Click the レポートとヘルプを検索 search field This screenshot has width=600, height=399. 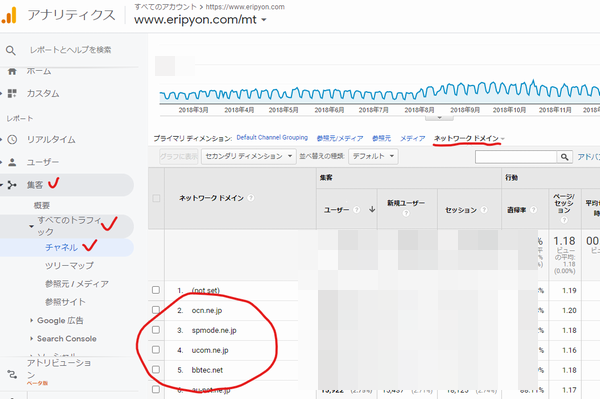(70, 50)
